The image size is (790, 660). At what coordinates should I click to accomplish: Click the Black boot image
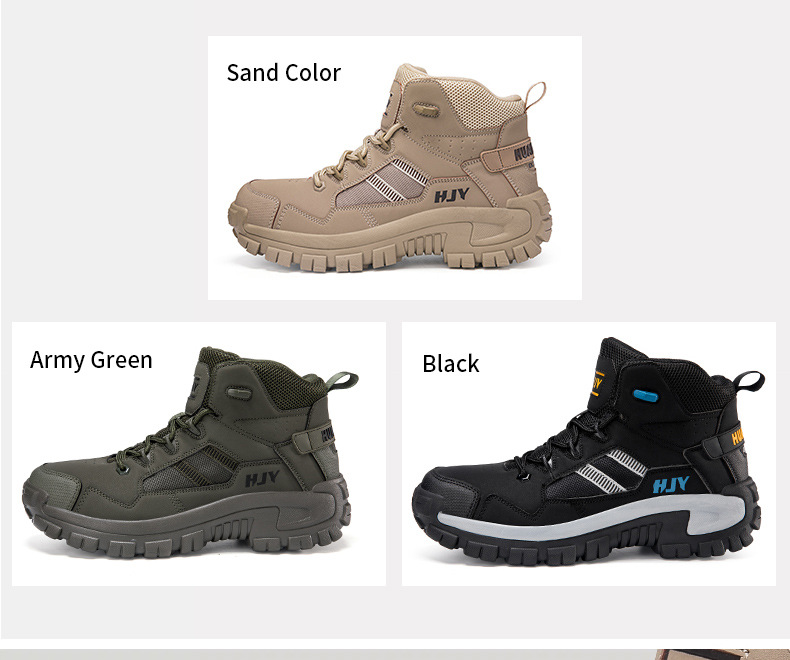coord(588,452)
